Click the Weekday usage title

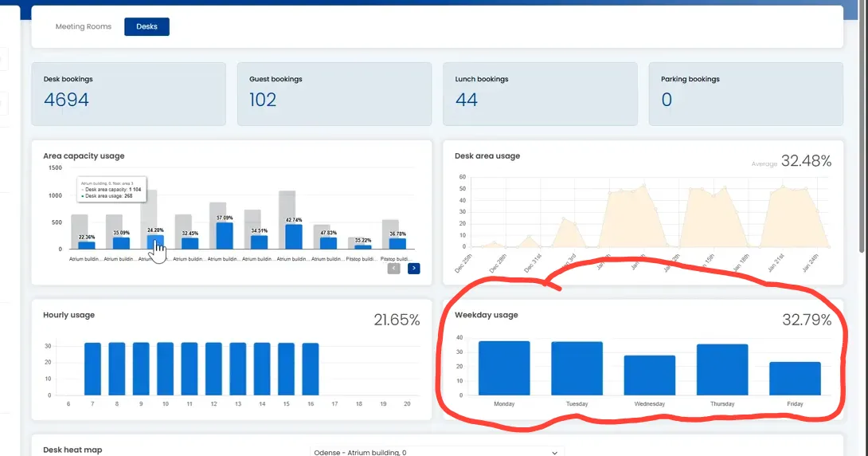coord(486,315)
